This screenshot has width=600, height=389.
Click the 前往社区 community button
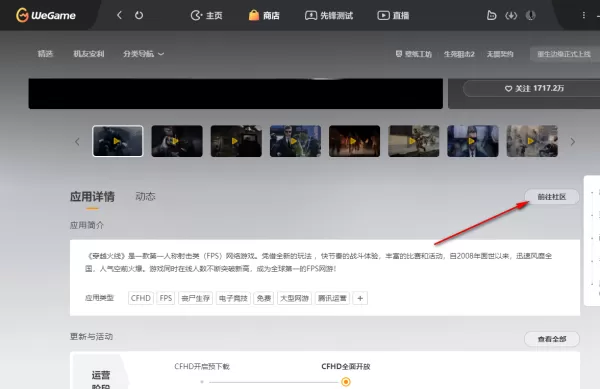(551, 197)
